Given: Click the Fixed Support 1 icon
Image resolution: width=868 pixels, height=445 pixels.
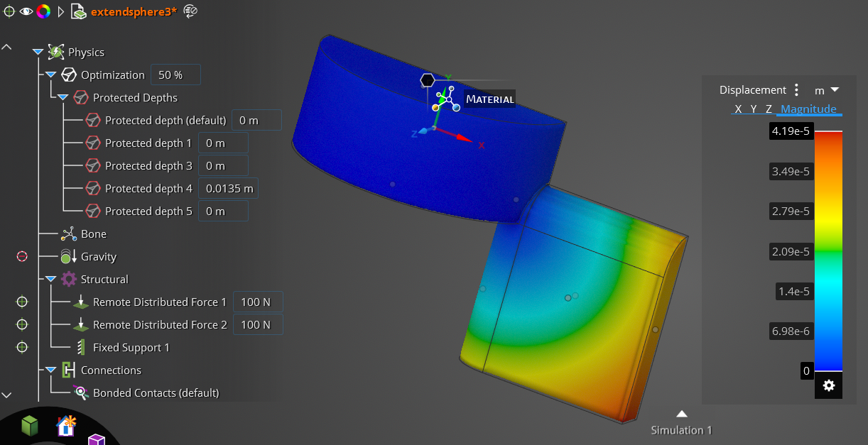Looking at the screenshot, I should (x=81, y=347).
